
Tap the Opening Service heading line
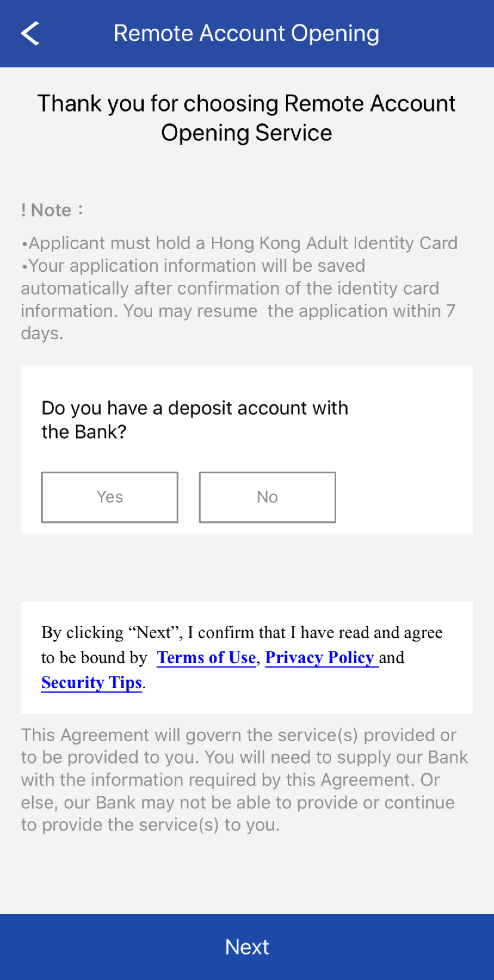(x=246, y=133)
